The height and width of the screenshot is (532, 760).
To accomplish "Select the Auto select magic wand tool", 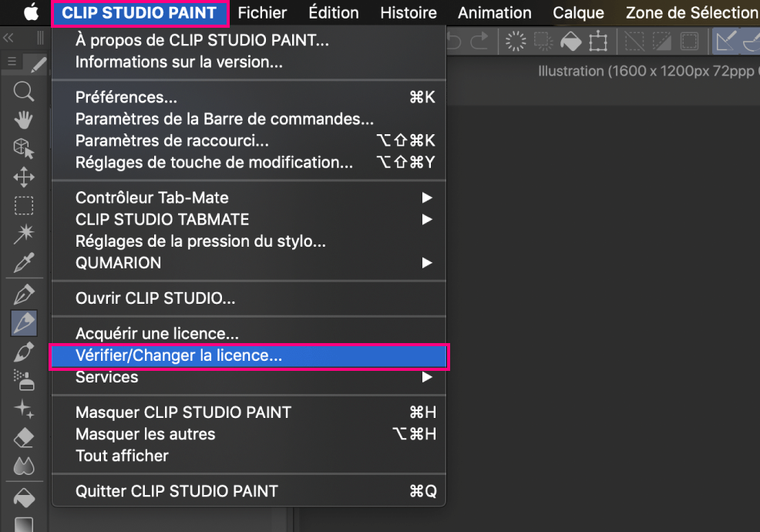I will [x=24, y=234].
